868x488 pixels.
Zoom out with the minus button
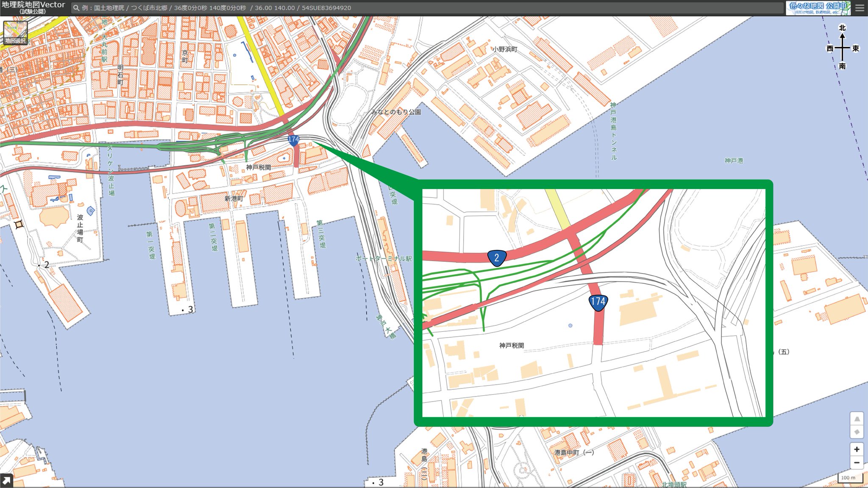(857, 463)
